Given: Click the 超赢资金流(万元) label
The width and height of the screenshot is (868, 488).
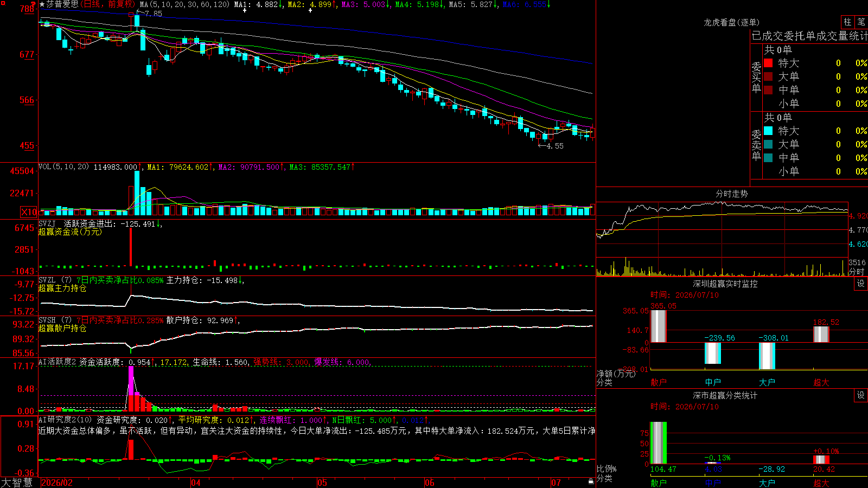Looking at the screenshot, I should pyautogui.click(x=70, y=232).
